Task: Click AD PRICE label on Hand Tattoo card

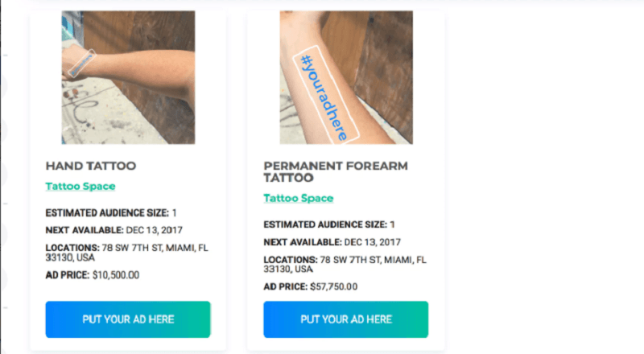Action: 68,274
